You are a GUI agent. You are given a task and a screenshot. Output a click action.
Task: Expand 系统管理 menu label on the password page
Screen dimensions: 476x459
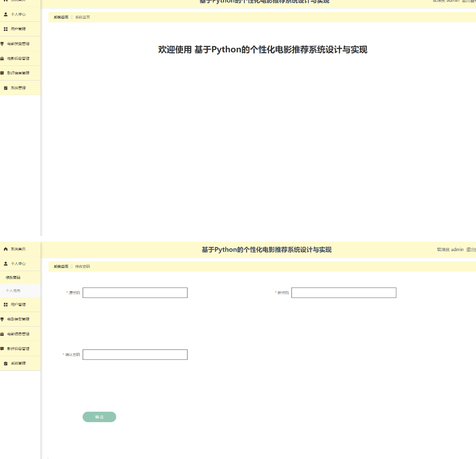click(18, 363)
